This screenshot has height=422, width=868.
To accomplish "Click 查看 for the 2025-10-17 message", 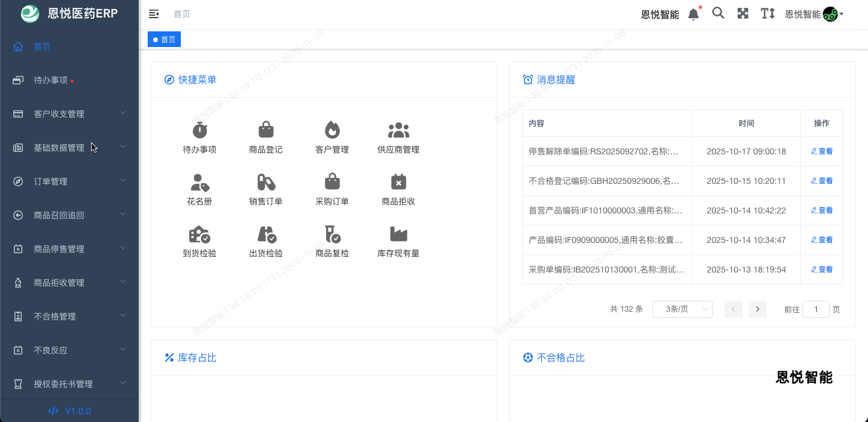I will pyautogui.click(x=822, y=151).
